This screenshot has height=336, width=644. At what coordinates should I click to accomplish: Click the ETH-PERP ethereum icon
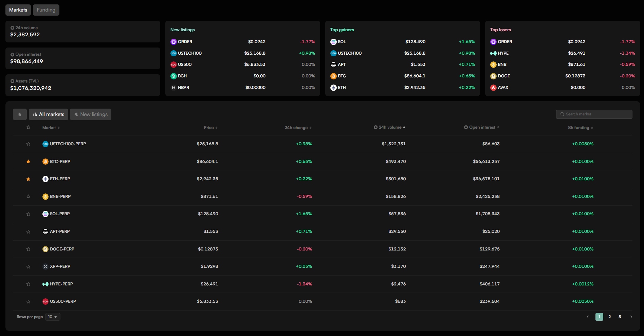point(45,179)
